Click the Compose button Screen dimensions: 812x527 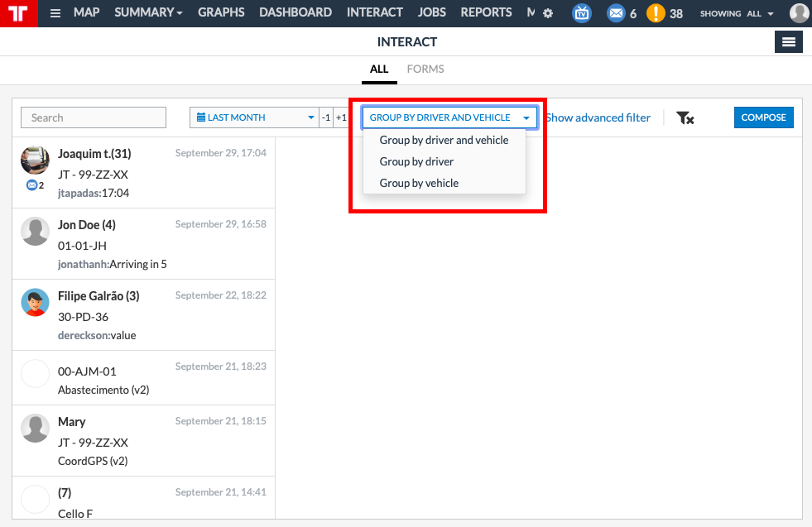763,117
